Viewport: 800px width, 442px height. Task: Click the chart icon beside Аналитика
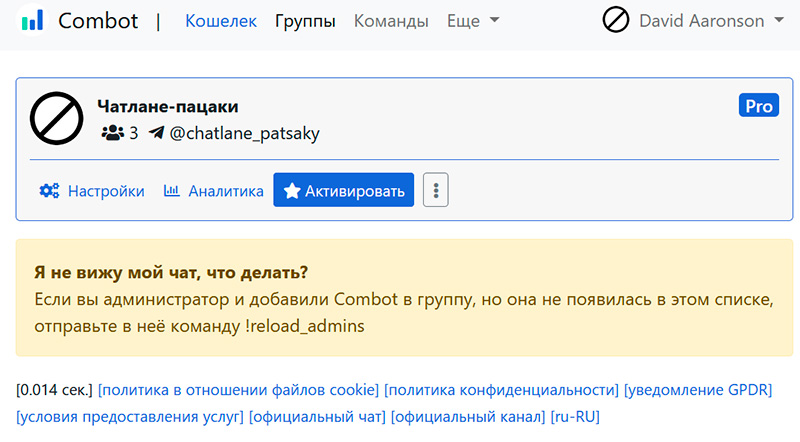[172, 191]
